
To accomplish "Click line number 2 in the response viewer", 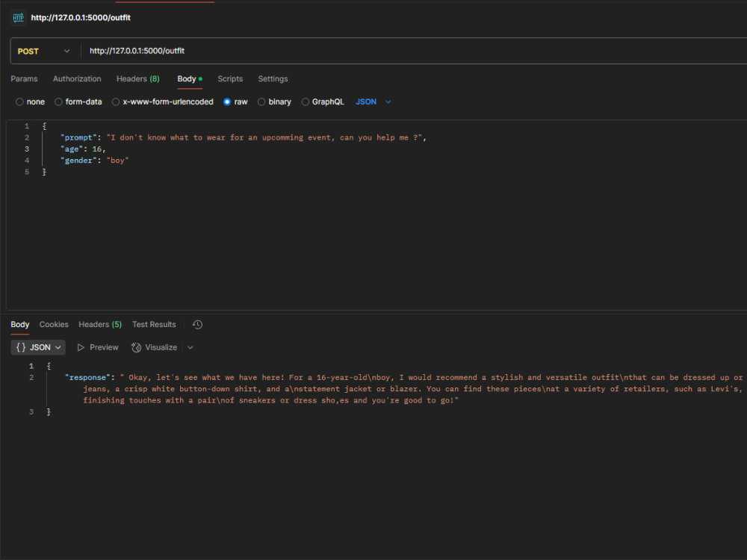I will 31,378.
